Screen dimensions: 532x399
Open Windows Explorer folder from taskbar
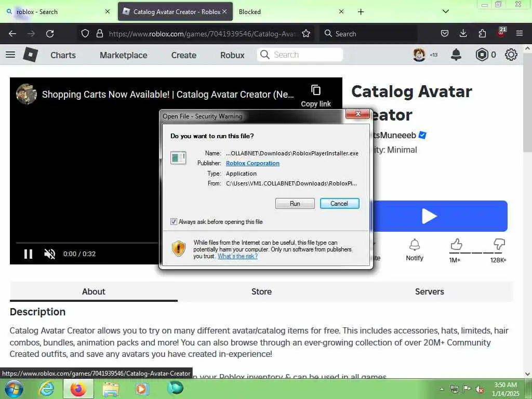click(111, 389)
